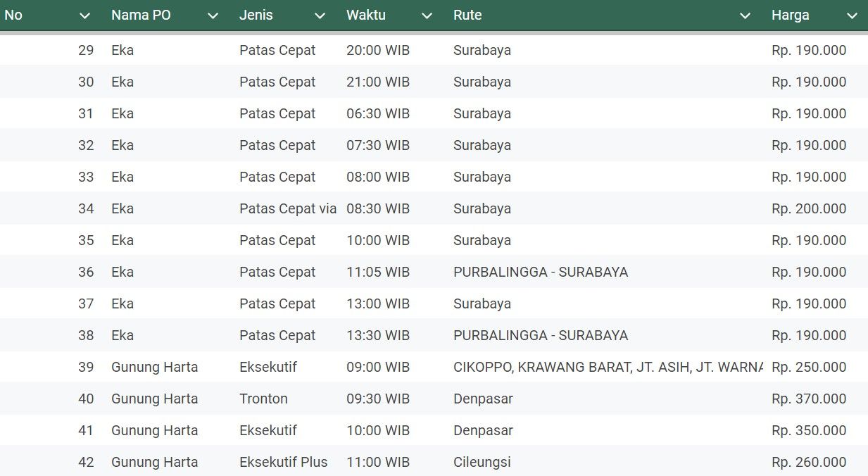The width and height of the screenshot is (868, 476).
Task: Select 10:00 WIB time in row 35
Action: [x=378, y=240]
